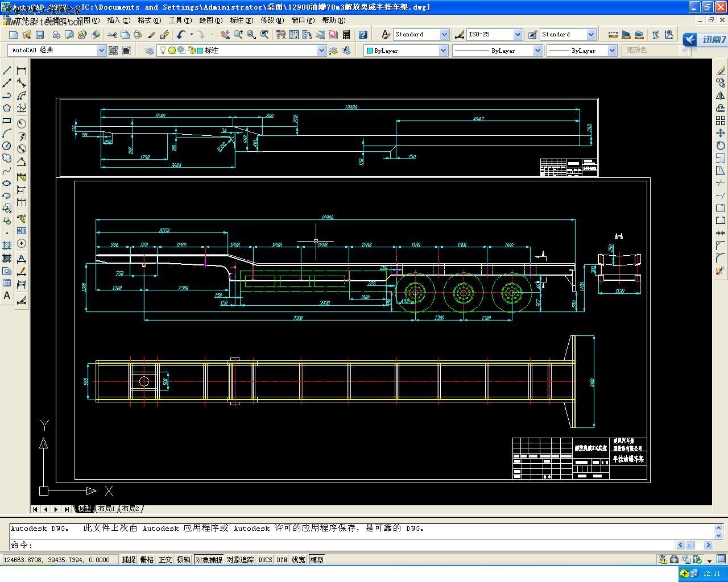Image resolution: width=728 pixels, height=582 pixels.
Task: Click the Move tool in modify toolbar
Action: 721,133
